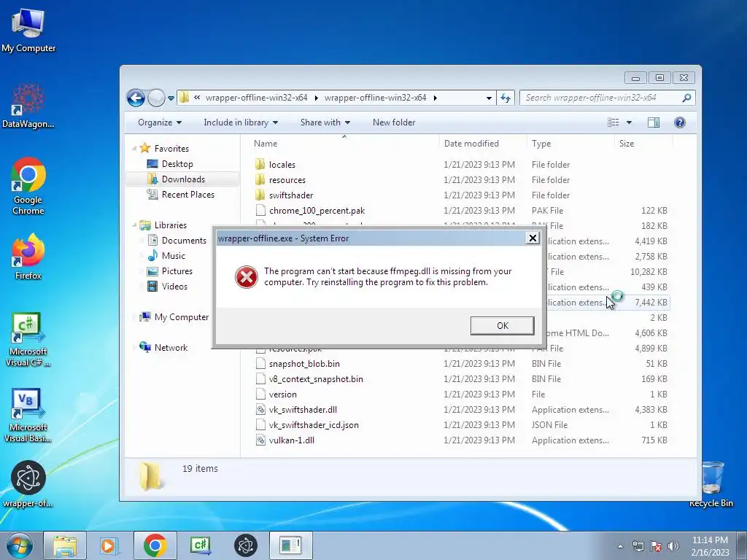Click Windows Explorer taskbar icon
Image resolution: width=747 pixels, height=560 pixels.
(65, 545)
